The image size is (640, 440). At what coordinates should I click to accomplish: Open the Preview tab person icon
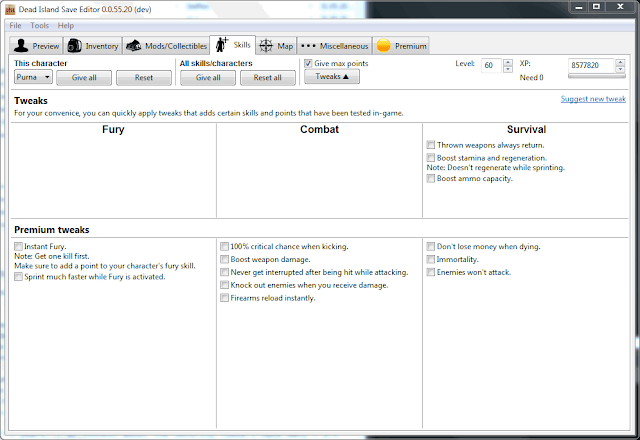22,46
